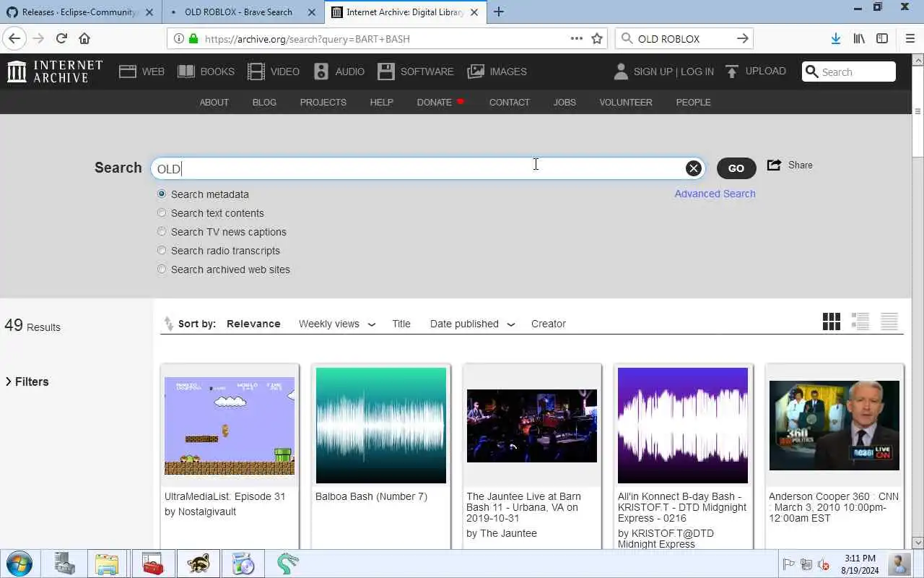Select Search archived web sites option
This screenshot has height=578, width=924.
click(162, 269)
